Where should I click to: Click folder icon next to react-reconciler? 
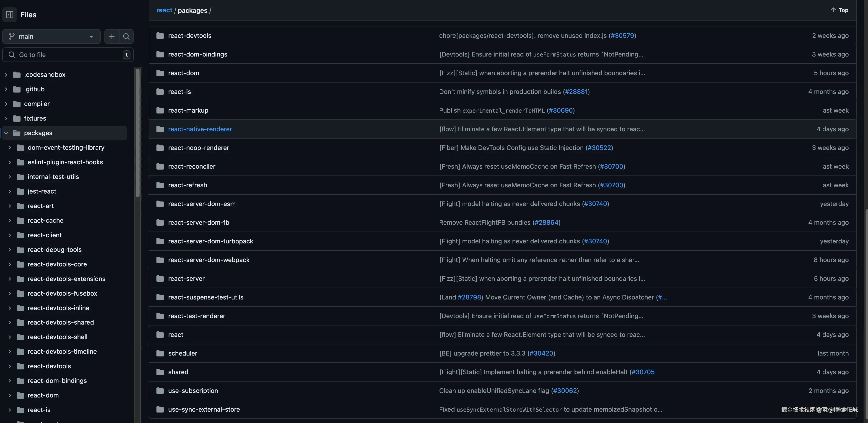pyautogui.click(x=160, y=166)
